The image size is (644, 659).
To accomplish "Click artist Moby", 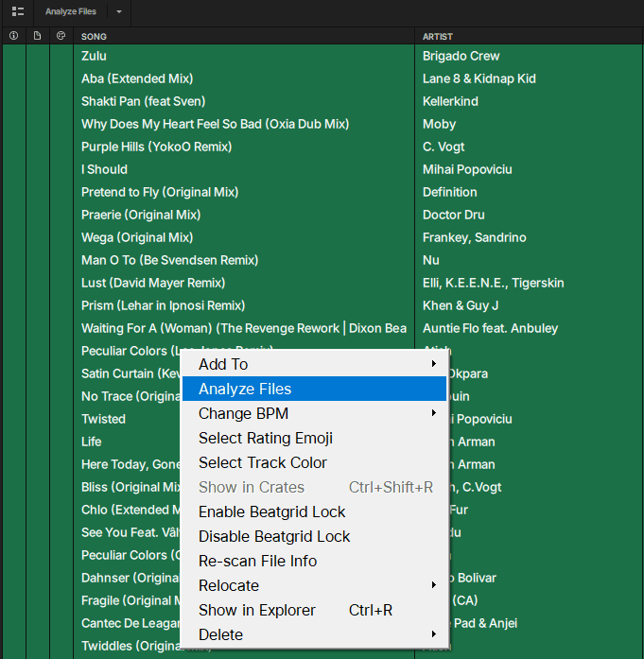I will click(x=440, y=124).
